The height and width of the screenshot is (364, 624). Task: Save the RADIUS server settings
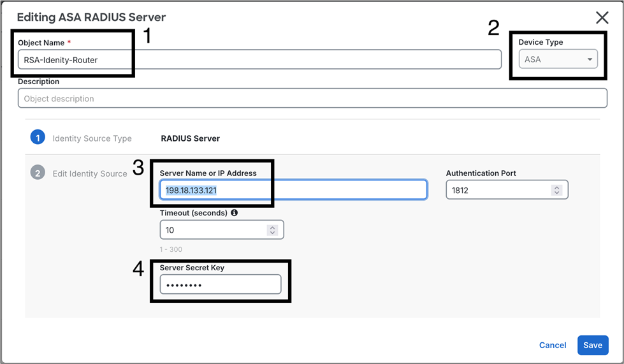click(592, 345)
